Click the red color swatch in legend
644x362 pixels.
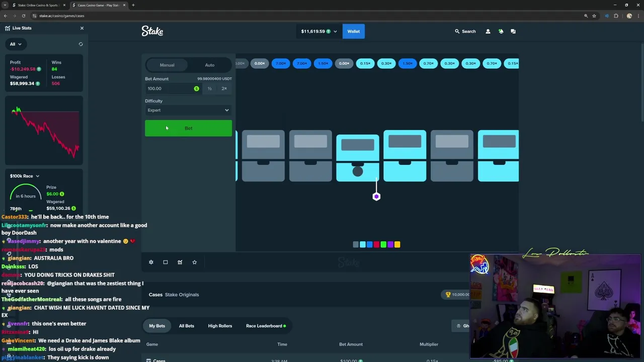[376, 244]
